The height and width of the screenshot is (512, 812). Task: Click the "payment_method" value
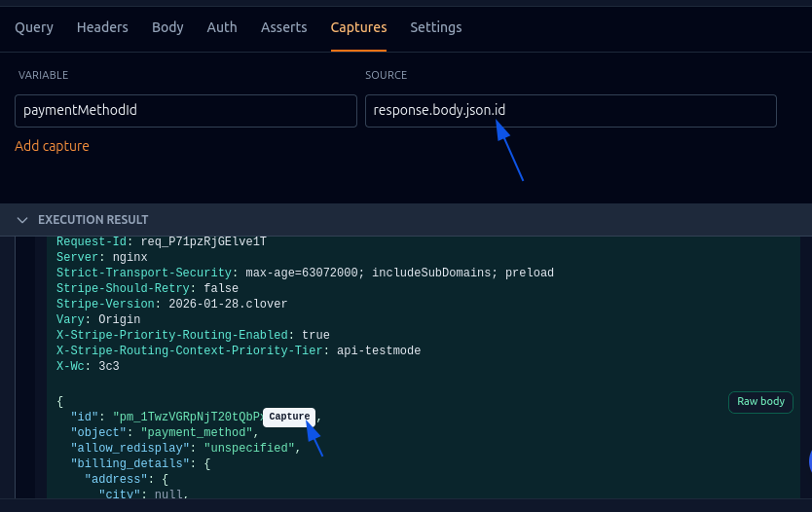[x=197, y=432]
